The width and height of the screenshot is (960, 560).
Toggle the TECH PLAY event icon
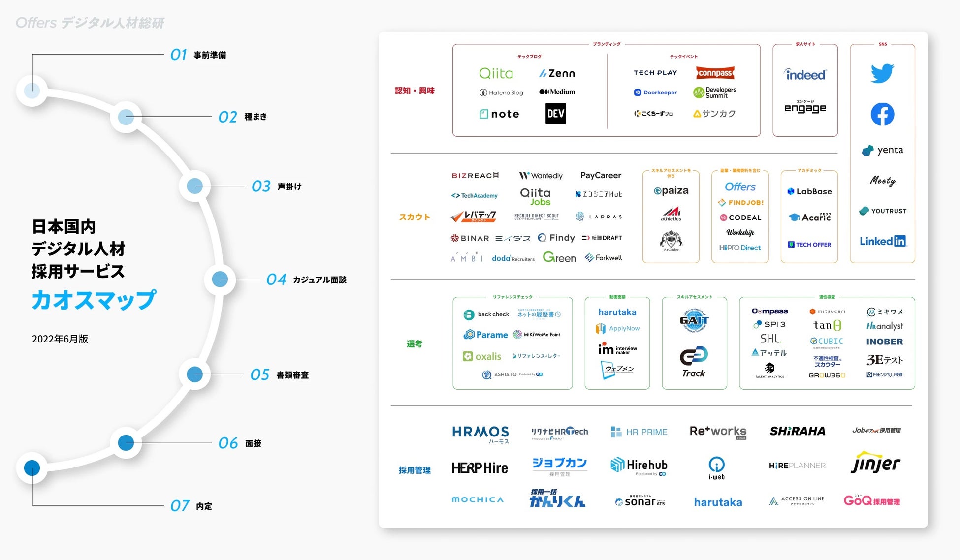pyautogui.click(x=650, y=72)
